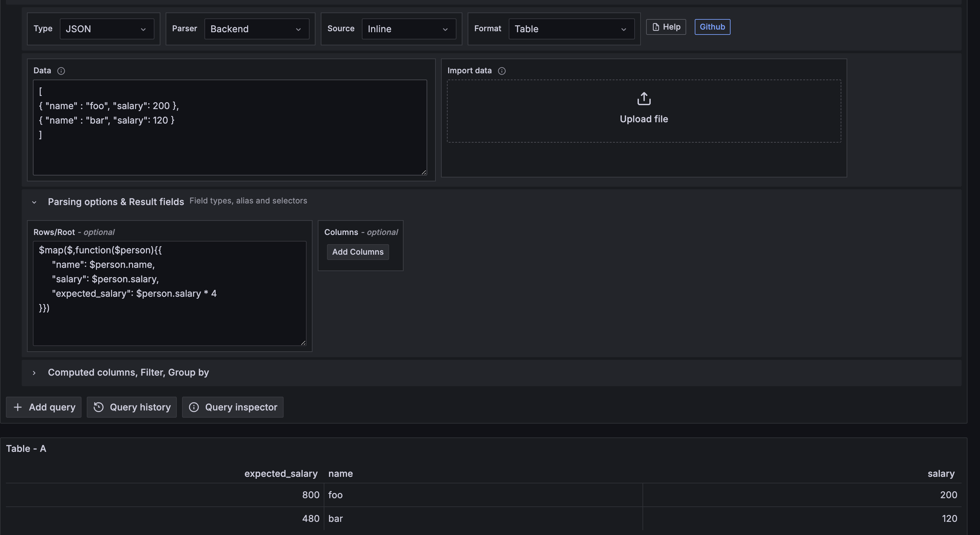Screen dimensions: 980x535
Task: Click the plus icon on Add query
Action: 17,407
